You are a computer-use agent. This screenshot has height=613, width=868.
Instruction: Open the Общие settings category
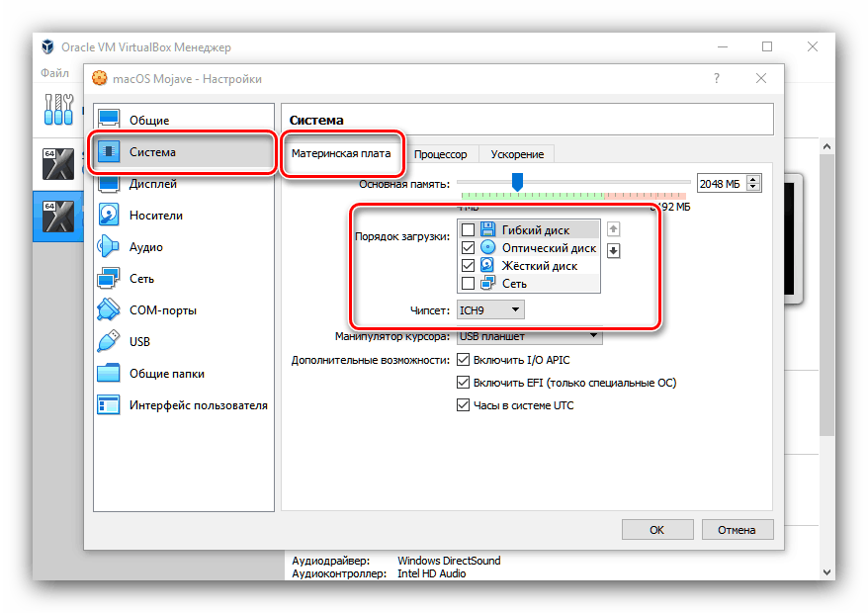pyautogui.click(x=183, y=120)
